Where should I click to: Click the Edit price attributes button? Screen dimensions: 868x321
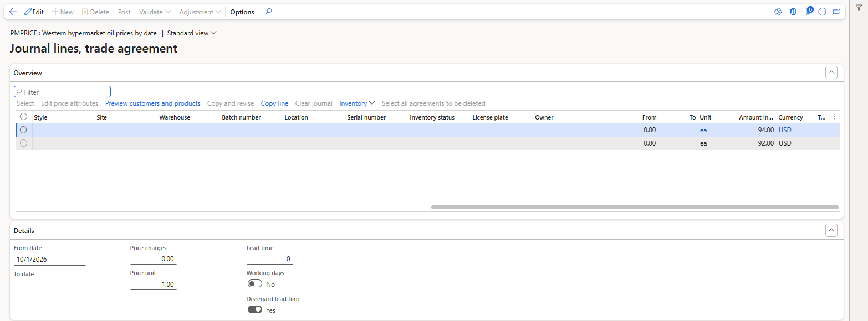click(x=70, y=103)
